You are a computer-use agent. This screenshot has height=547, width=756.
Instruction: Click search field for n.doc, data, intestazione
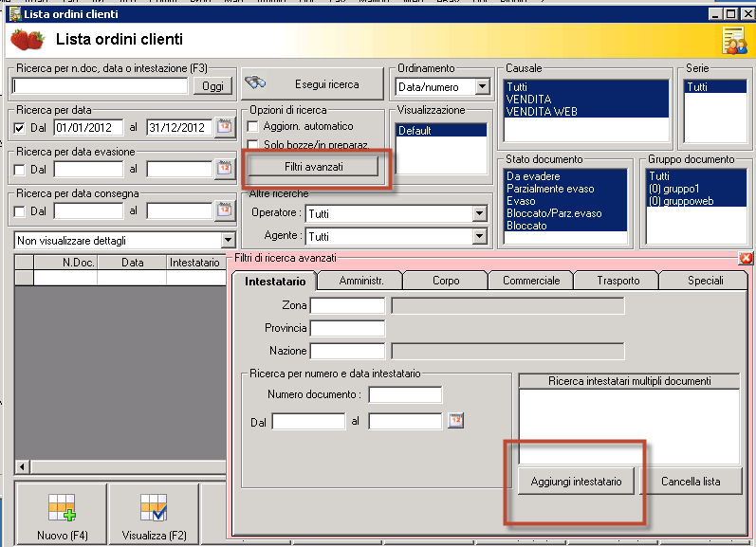coord(100,85)
